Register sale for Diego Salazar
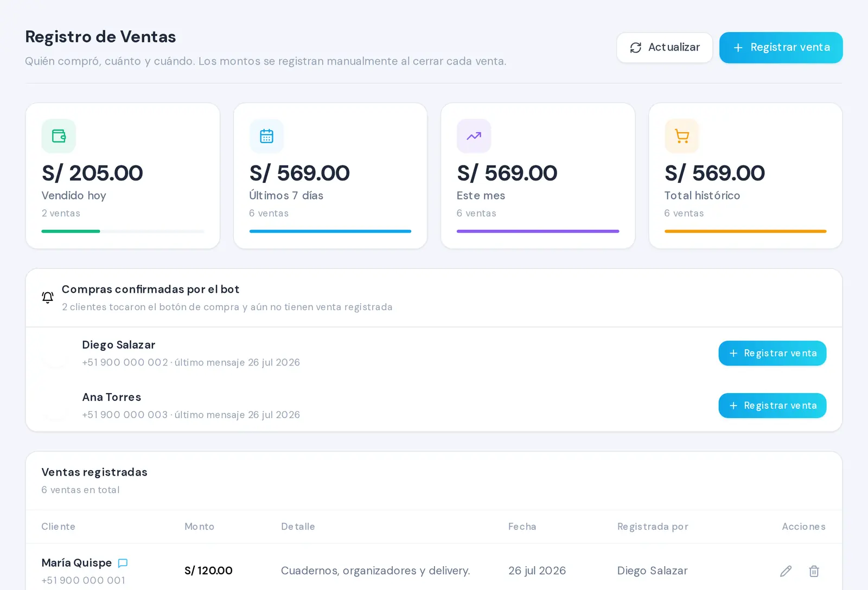The height and width of the screenshot is (590, 868). [772, 353]
